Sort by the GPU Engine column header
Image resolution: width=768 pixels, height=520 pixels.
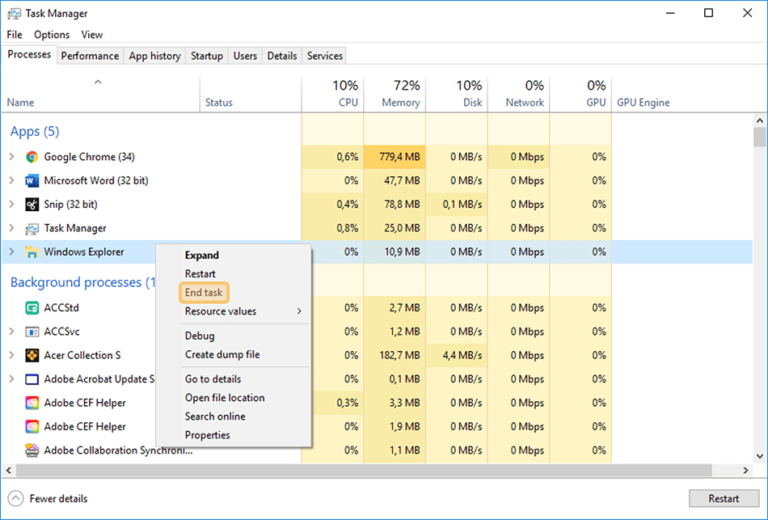coord(643,102)
